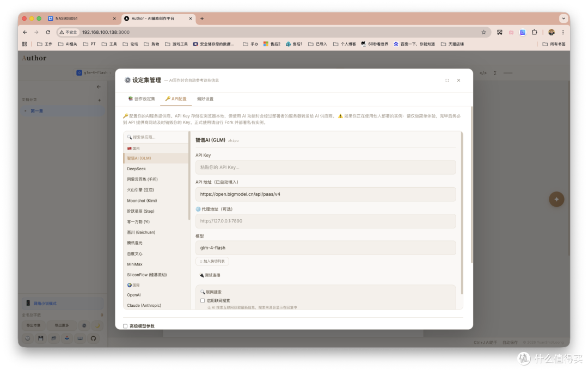Screen dimensions: 588x371
Task: Open the 工作 bookmark folder
Action: click(x=45, y=44)
